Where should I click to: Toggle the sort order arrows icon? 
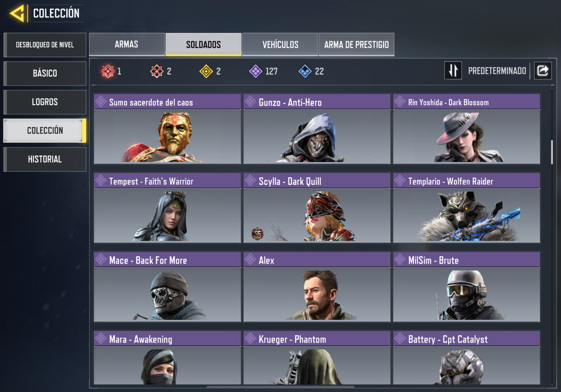coord(453,70)
